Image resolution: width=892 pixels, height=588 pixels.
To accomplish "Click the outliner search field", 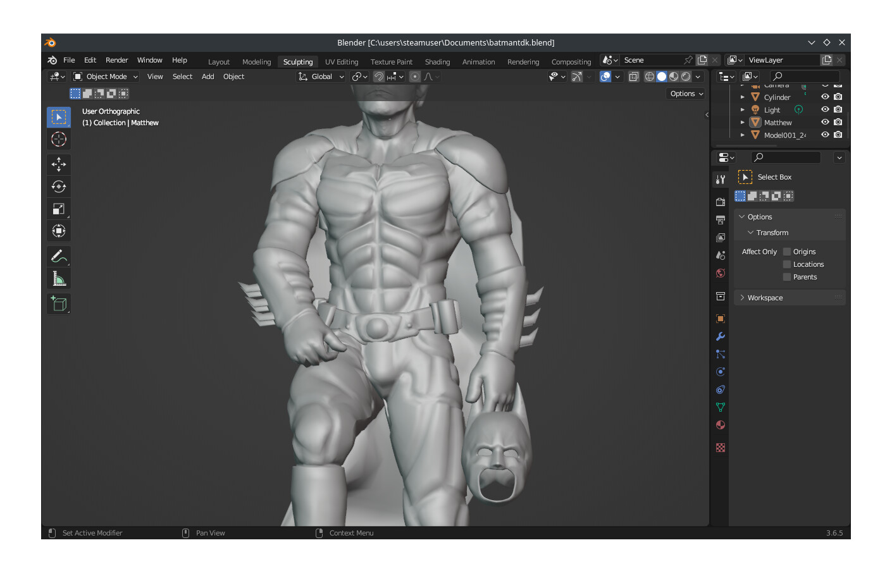I will [805, 77].
